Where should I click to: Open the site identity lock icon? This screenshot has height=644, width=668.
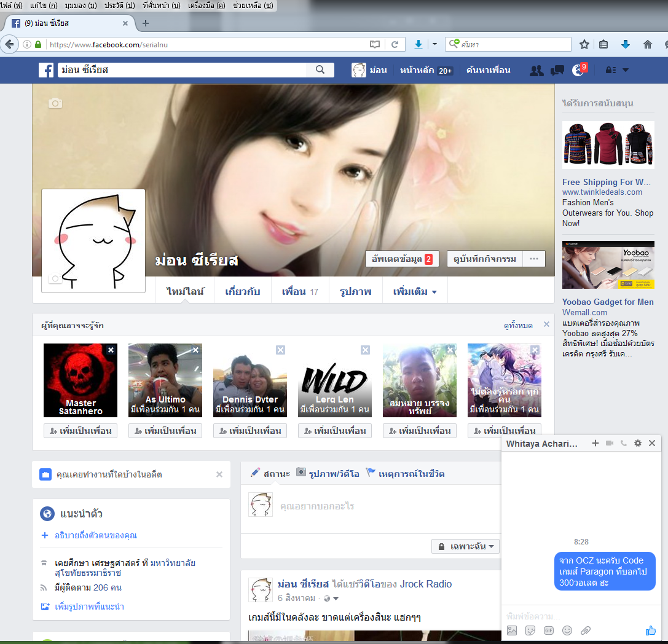[38, 44]
